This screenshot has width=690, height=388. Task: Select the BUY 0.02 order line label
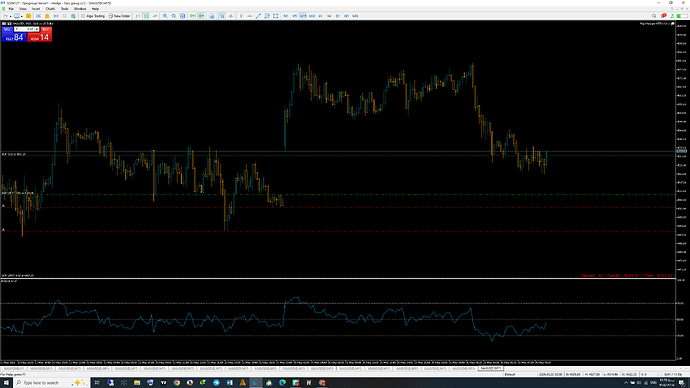coord(14,154)
